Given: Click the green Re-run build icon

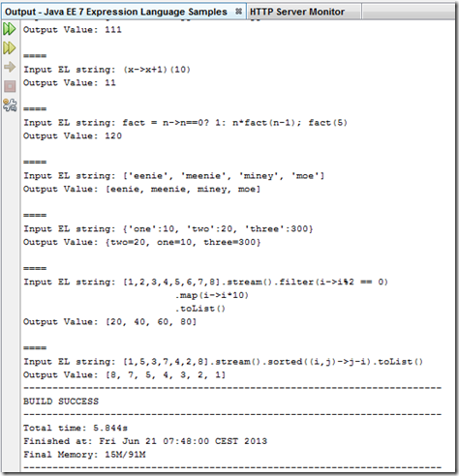Looking at the screenshot, I should coord(10,29).
